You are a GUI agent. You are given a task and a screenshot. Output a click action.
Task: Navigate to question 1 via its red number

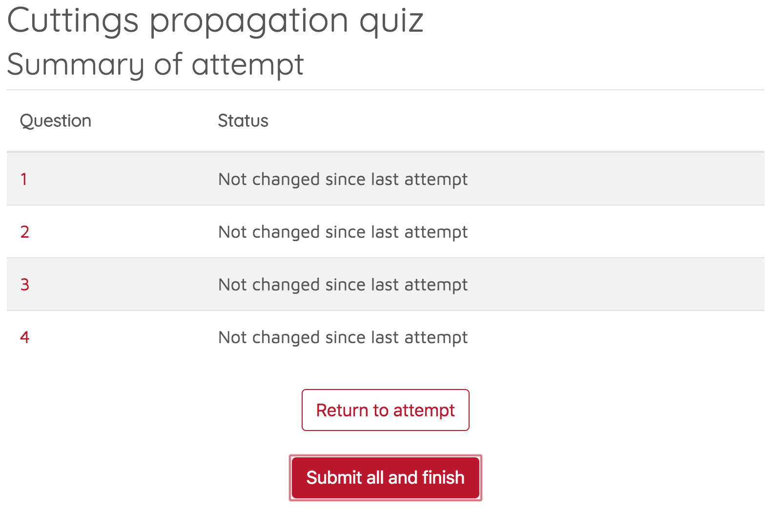point(23,179)
